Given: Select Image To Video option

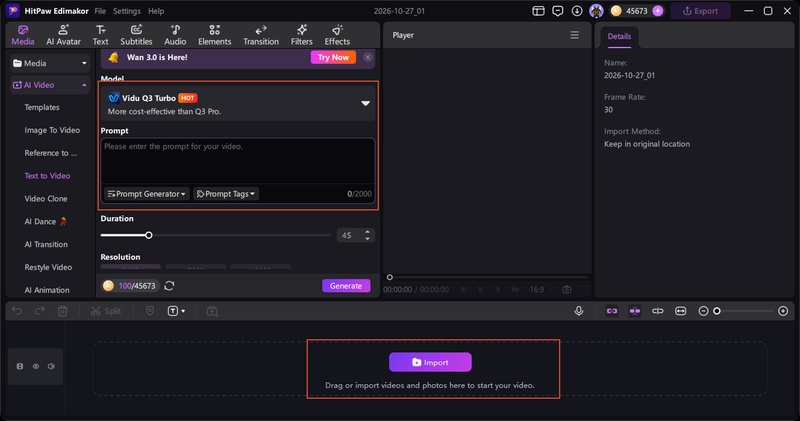Looking at the screenshot, I should click(52, 130).
